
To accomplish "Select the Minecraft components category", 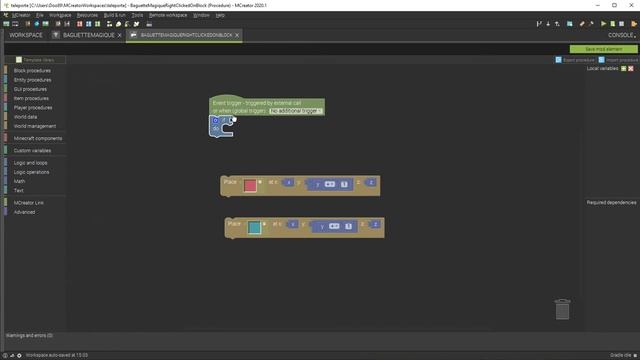I will 38,138.
